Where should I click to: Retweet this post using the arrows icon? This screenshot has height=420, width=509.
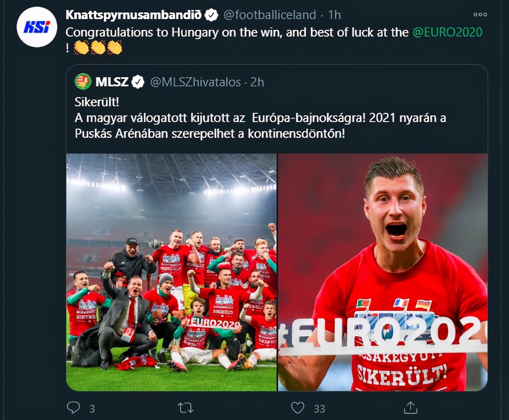tap(186, 408)
